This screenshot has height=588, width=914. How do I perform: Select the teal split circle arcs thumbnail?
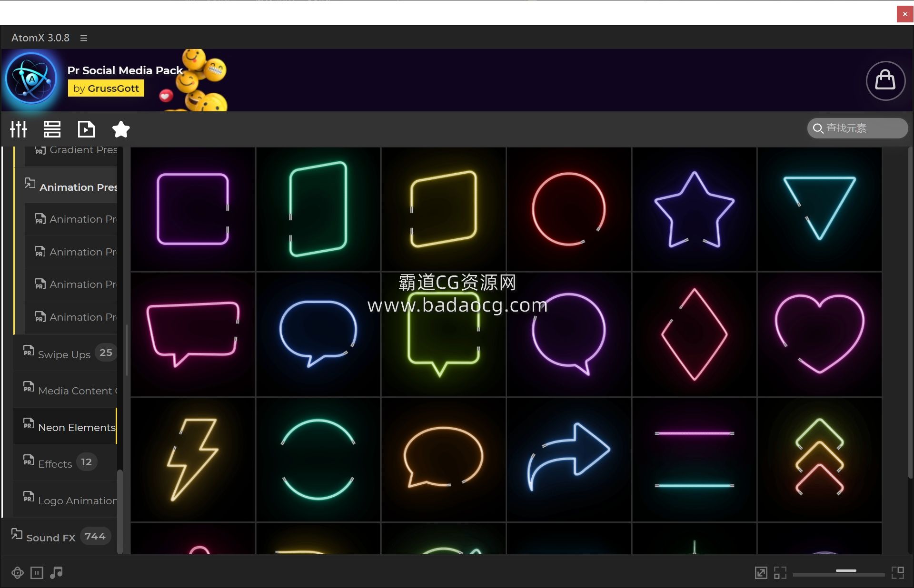click(x=318, y=460)
